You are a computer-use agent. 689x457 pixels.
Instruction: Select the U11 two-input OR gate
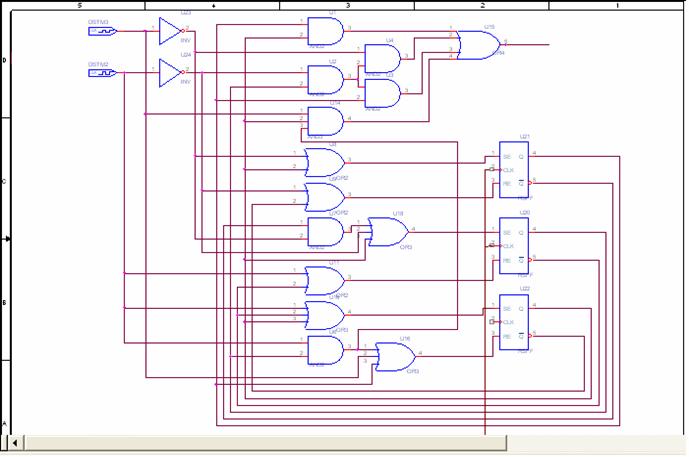(325, 280)
